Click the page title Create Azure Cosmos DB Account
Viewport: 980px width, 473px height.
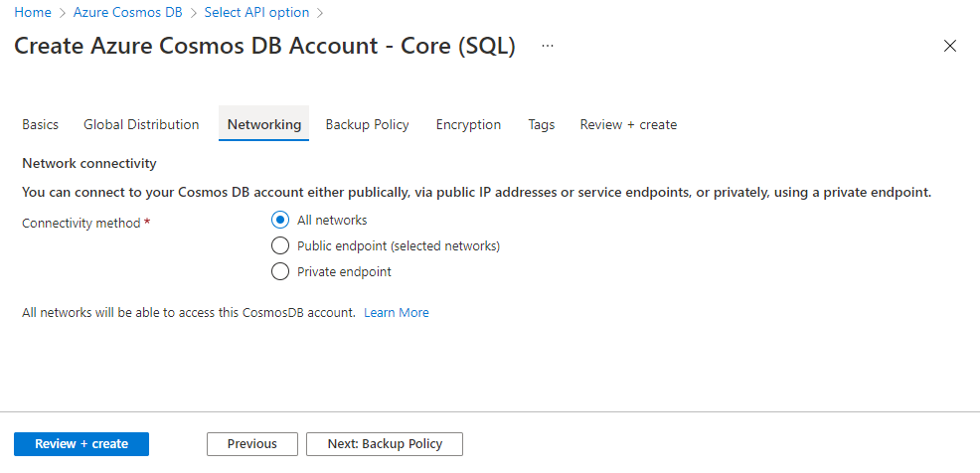point(264,46)
